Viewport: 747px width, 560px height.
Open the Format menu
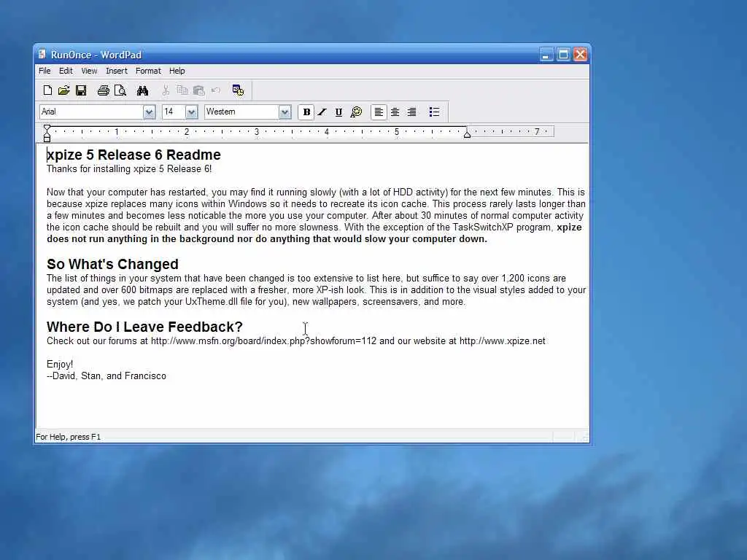(148, 71)
